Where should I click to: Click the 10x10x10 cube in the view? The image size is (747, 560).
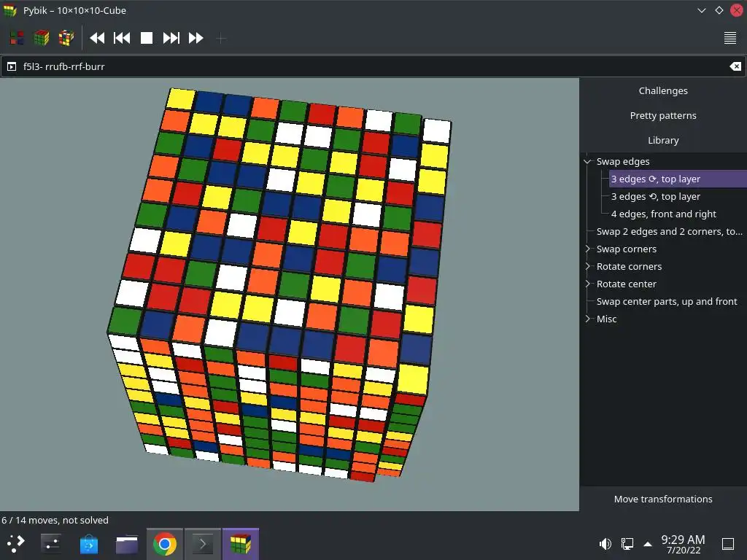click(x=279, y=284)
